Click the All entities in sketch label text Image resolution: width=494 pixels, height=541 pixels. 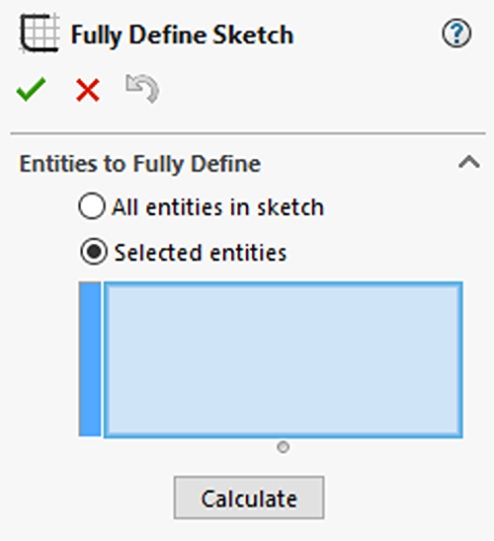(x=218, y=207)
